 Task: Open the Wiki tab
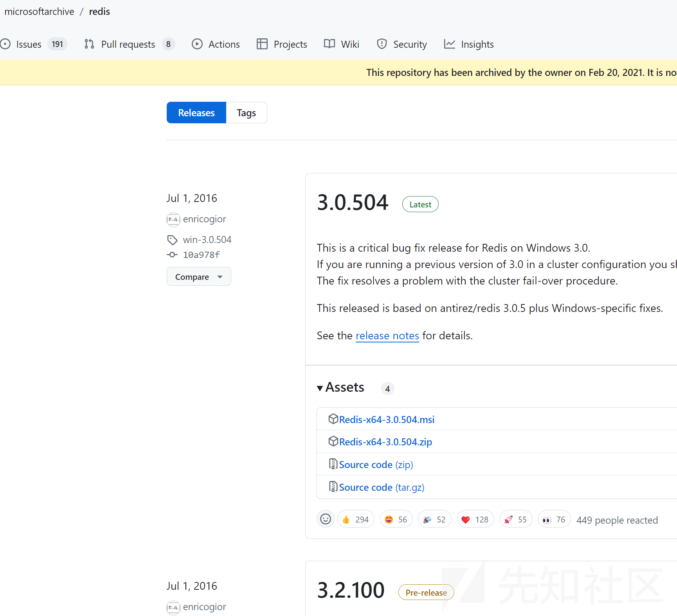tap(342, 44)
